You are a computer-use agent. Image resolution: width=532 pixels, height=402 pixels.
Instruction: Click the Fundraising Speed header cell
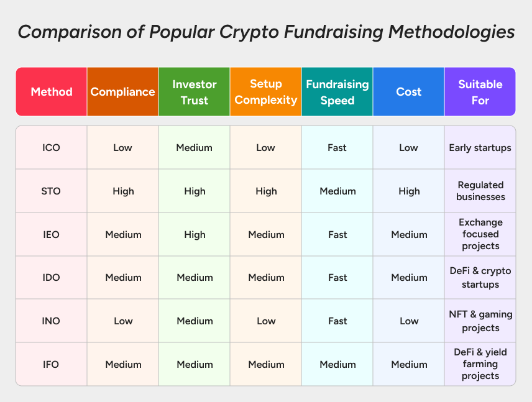[337, 92]
